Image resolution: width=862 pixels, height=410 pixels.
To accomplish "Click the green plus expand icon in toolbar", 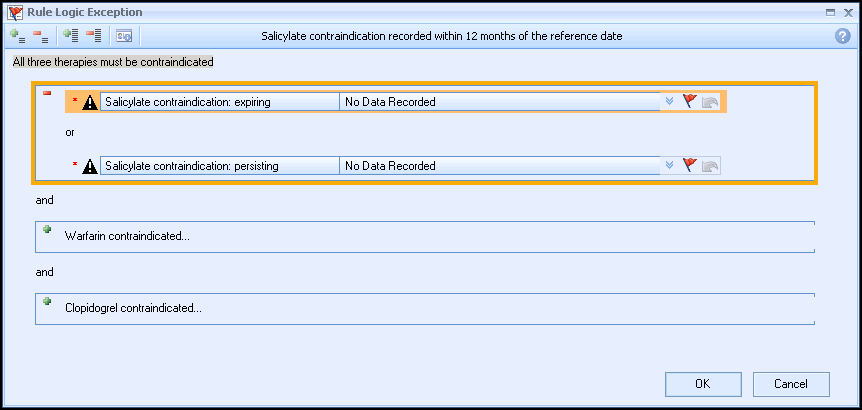I will 17,36.
